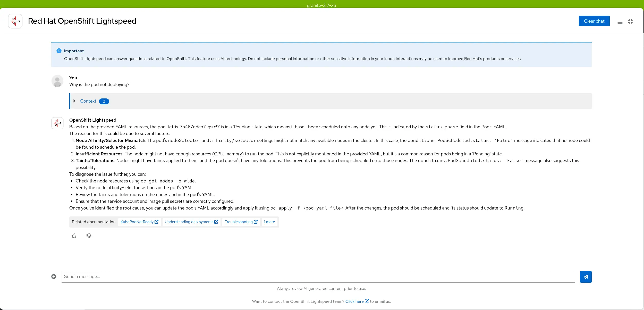Open KubePodNotReady documentation link
Screen dimensions: 644x310
point(139,222)
